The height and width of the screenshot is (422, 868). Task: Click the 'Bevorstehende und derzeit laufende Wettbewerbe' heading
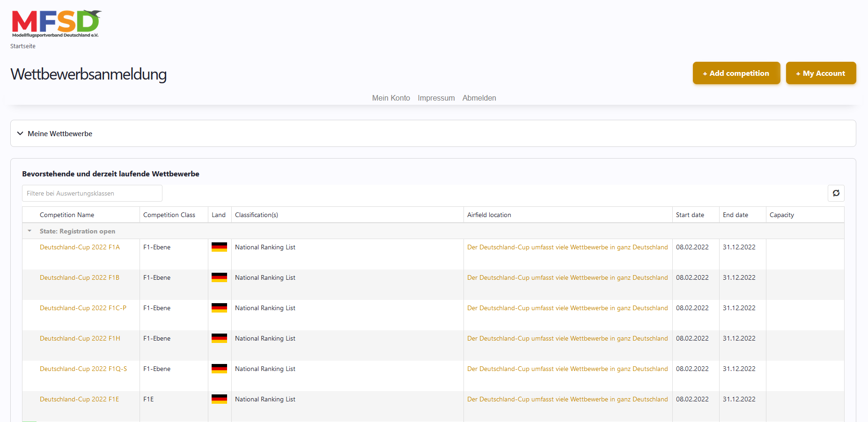click(110, 174)
